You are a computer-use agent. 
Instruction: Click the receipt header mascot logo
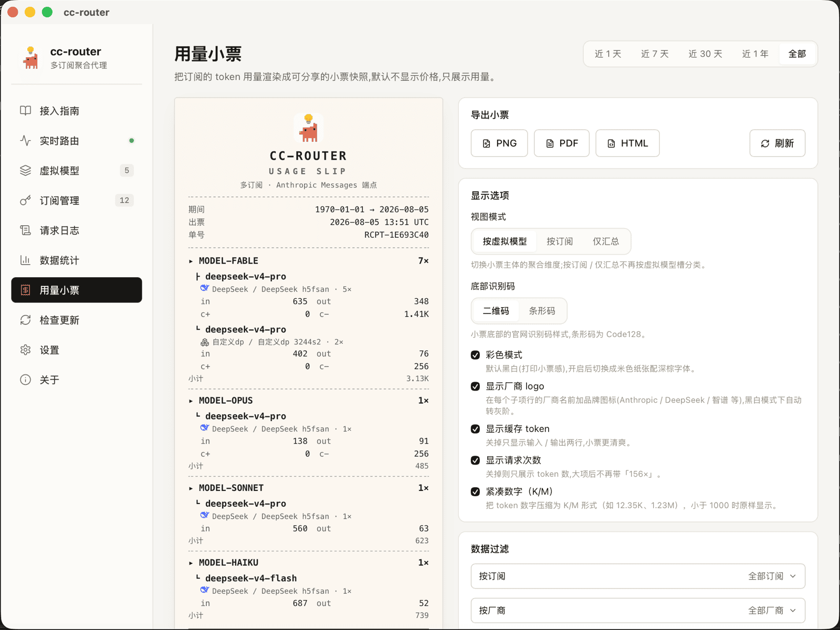tap(309, 128)
